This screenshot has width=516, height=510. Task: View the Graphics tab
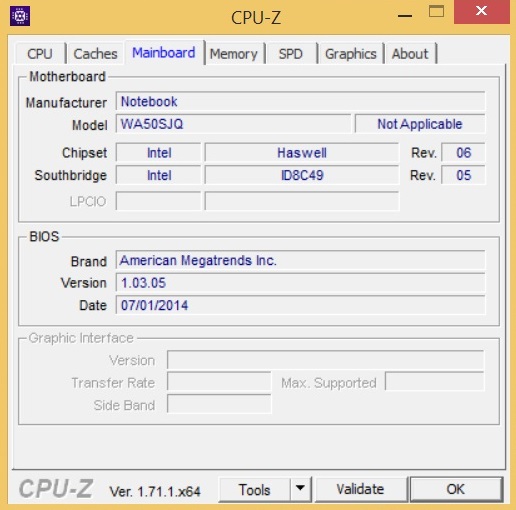coord(351,54)
